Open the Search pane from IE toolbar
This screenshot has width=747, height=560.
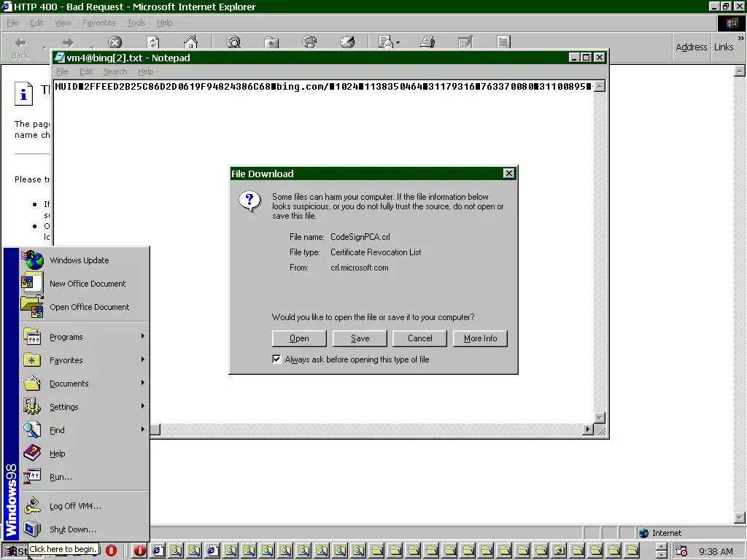(x=233, y=42)
